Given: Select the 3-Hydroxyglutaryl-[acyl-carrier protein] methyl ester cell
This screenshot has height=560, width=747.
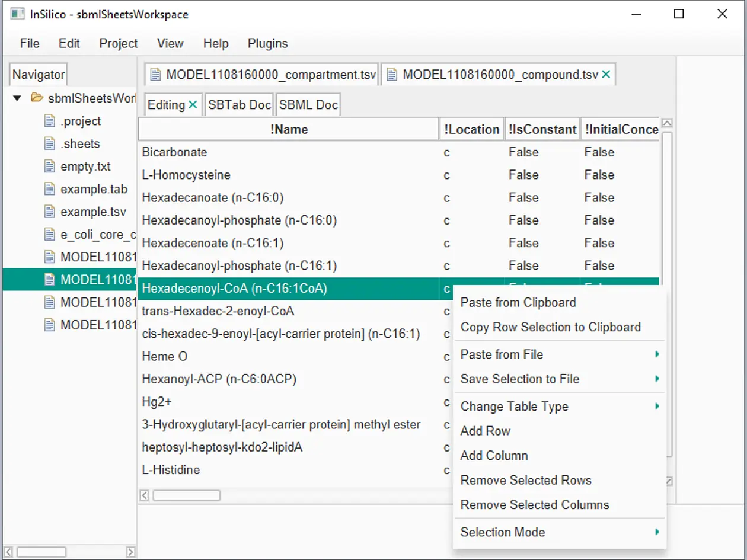Looking at the screenshot, I should pos(288,424).
